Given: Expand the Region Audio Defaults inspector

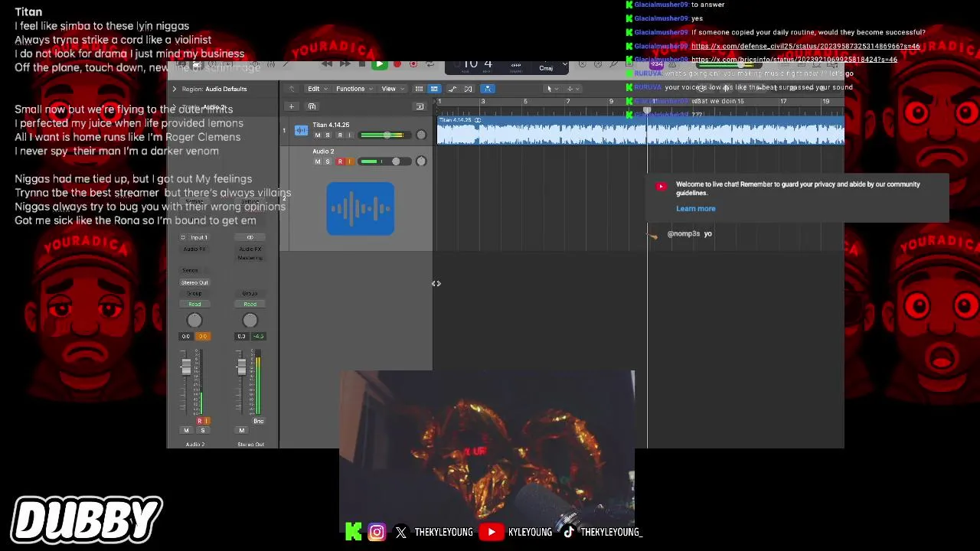Looking at the screenshot, I should 174,89.
